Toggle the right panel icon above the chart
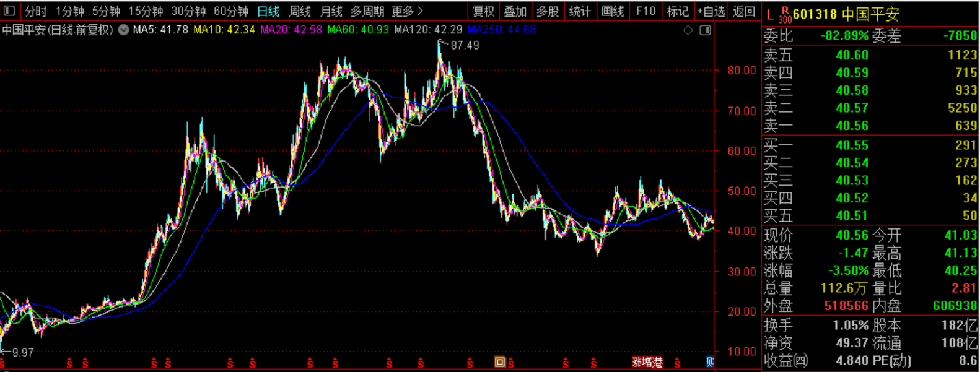Viewport: 980px width, 372px height. click(705, 30)
